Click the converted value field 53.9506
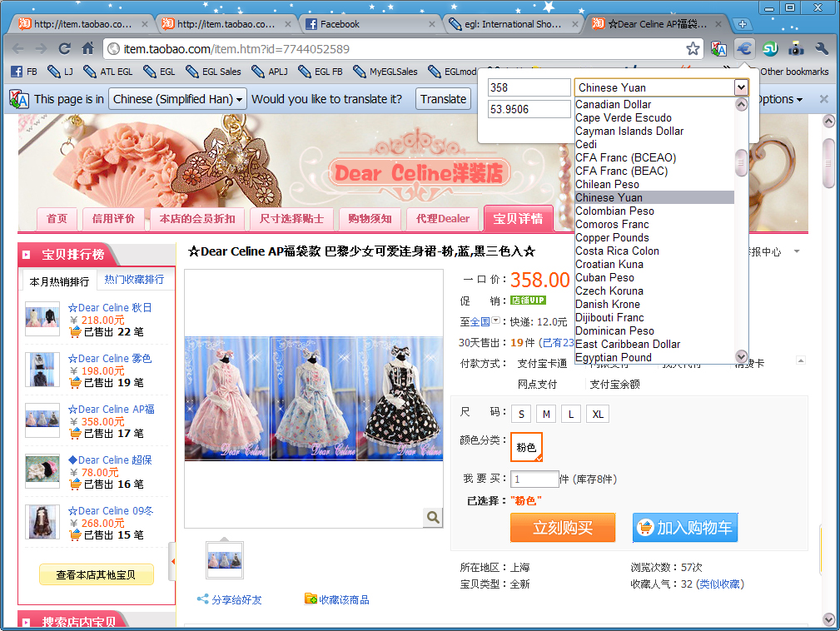The width and height of the screenshot is (840, 631). tap(529, 109)
